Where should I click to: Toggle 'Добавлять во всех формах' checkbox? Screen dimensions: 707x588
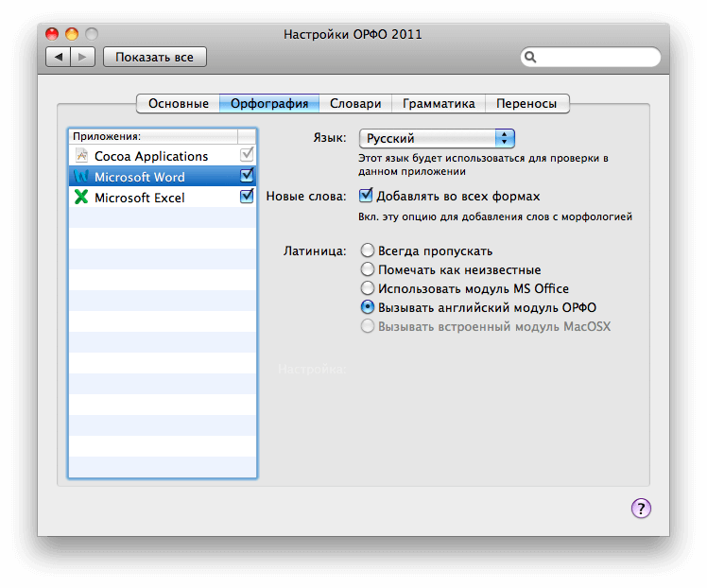click(366, 196)
